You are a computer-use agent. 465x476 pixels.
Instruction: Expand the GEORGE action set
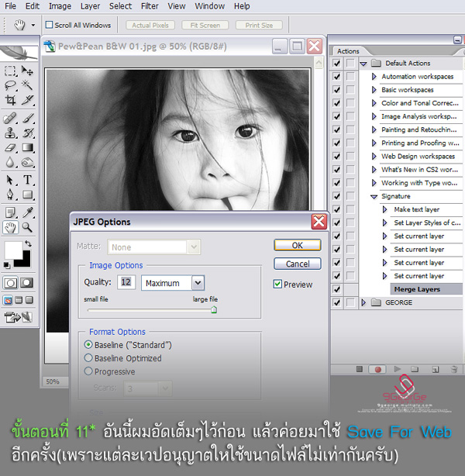coord(363,302)
